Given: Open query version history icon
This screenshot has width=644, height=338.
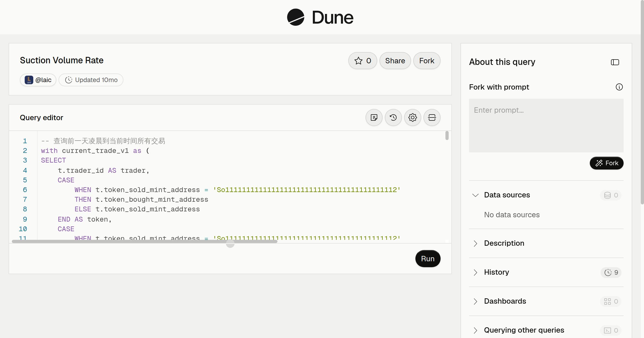Looking at the screenshot, I should point(393,117).
